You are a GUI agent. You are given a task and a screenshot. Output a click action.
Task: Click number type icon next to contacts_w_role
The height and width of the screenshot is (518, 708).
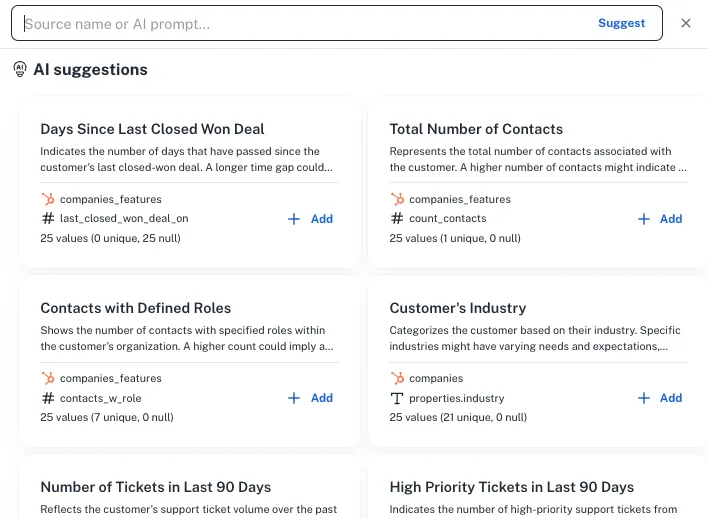47,398
